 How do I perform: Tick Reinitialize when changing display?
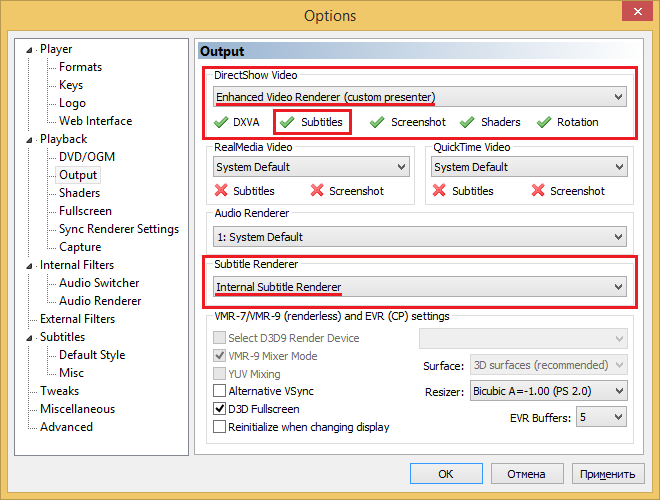[x=220, y=427]
